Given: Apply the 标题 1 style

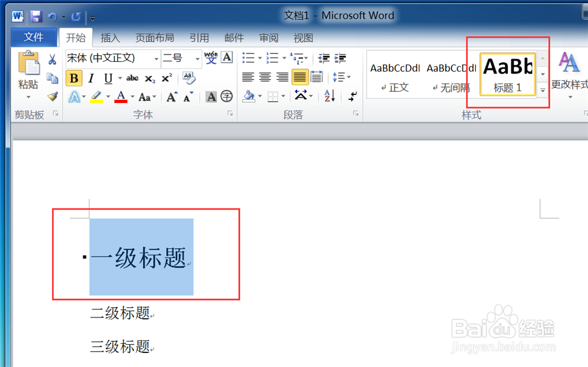Looking at the screenshot, I should coord(508,74).
